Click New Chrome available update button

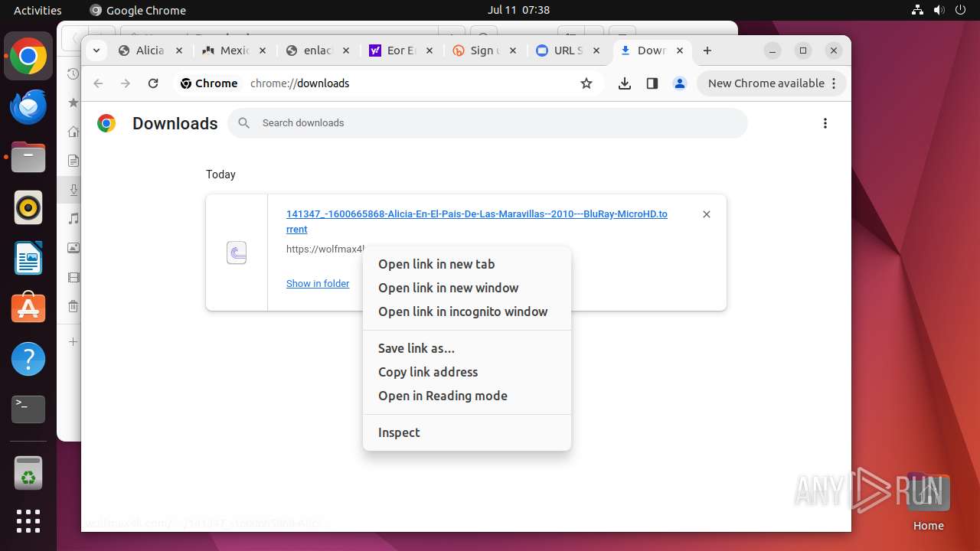coord(772,83)
